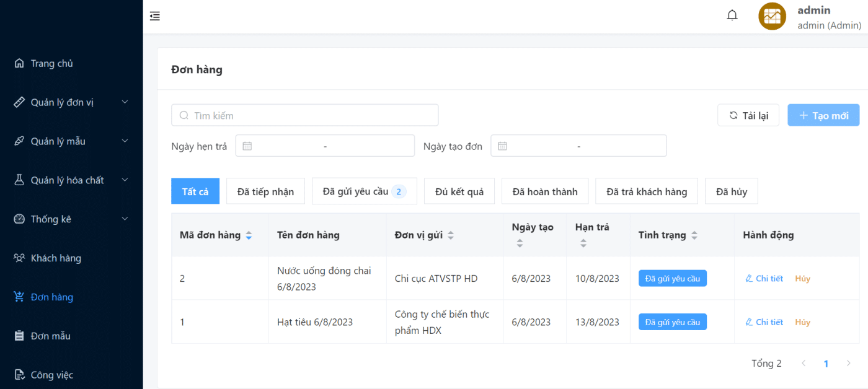Open notifications via the bell icon

[732, 15]
